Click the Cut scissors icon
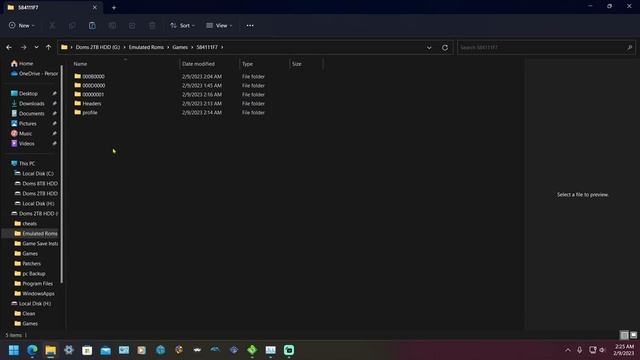The width and height of the screenshot is (640, 360). coord(52,25)
